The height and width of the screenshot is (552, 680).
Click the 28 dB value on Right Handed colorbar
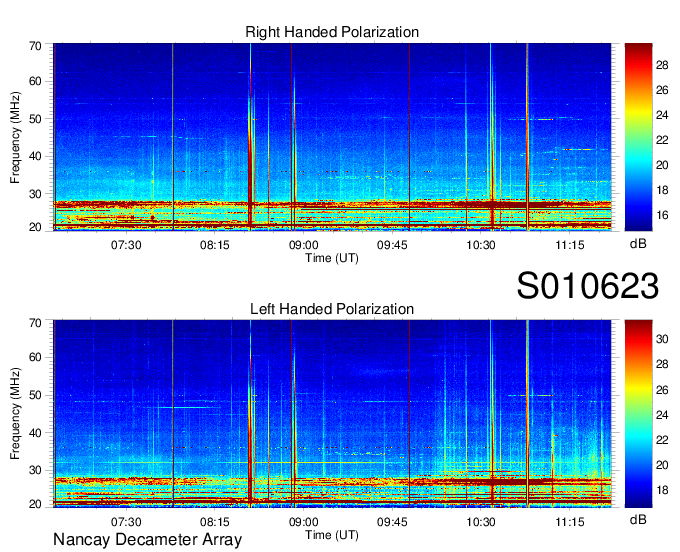coord(662,65)
